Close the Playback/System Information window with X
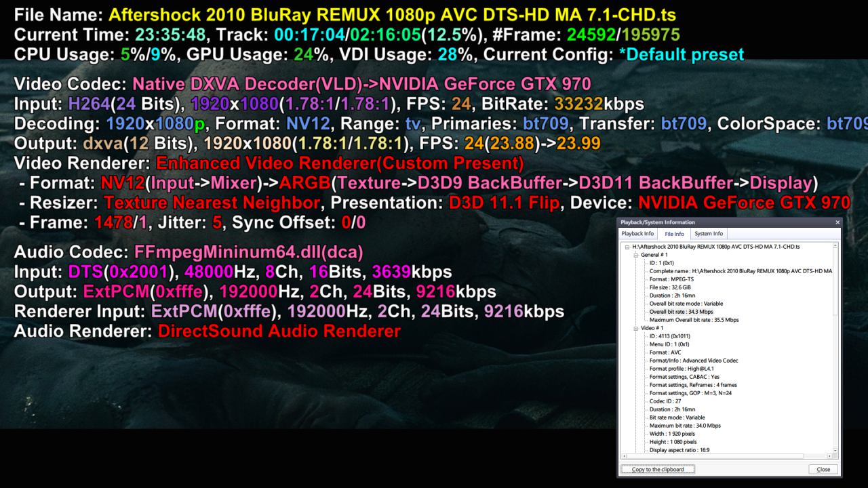868x488 pixels. pos(837,222)
